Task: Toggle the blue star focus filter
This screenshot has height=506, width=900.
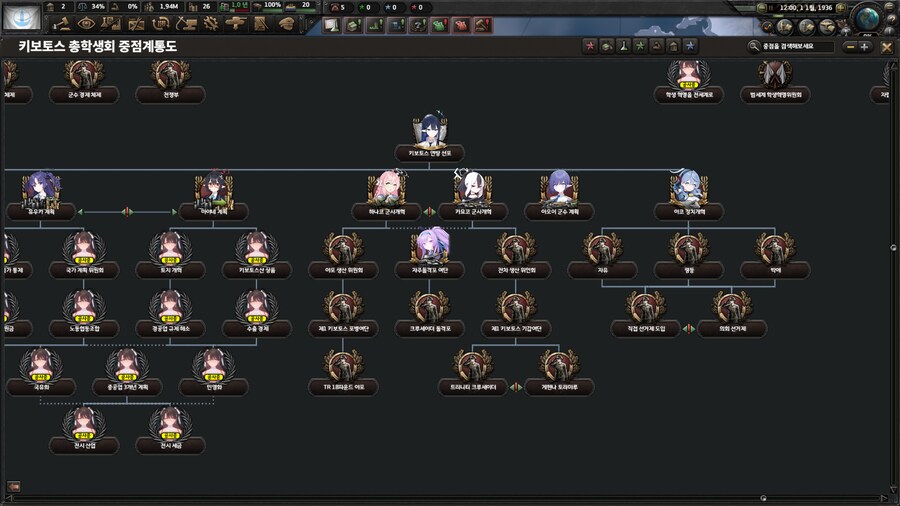Action: [691, 46]
